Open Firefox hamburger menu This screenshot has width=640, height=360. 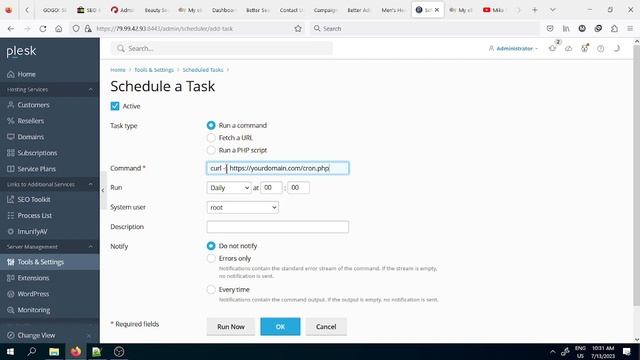(x=630, y=29)
